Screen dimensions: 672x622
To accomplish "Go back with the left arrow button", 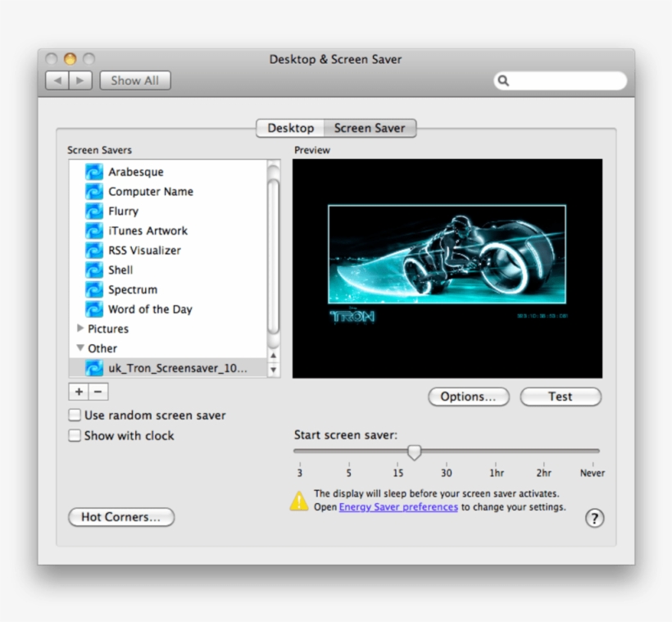I will [57, 80].
